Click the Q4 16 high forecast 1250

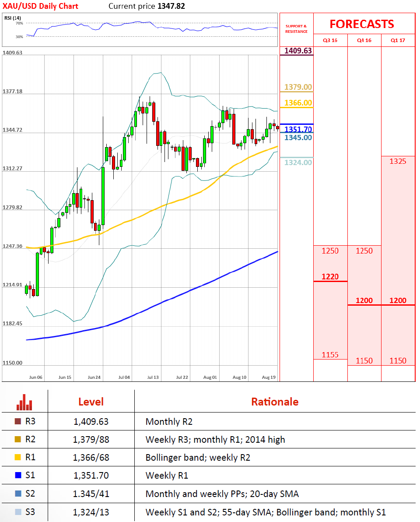click(x=364, y=250)
